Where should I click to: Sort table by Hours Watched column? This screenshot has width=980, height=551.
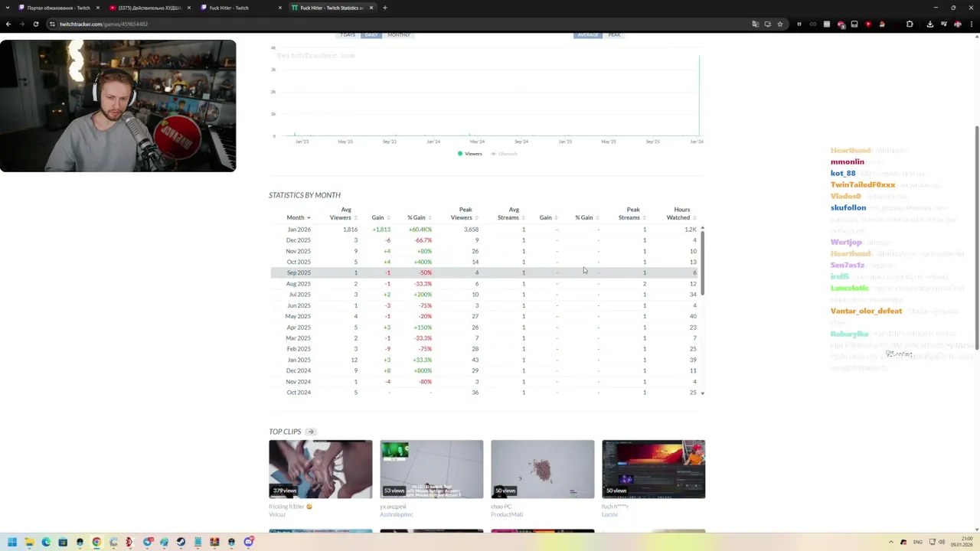(681, 214)
